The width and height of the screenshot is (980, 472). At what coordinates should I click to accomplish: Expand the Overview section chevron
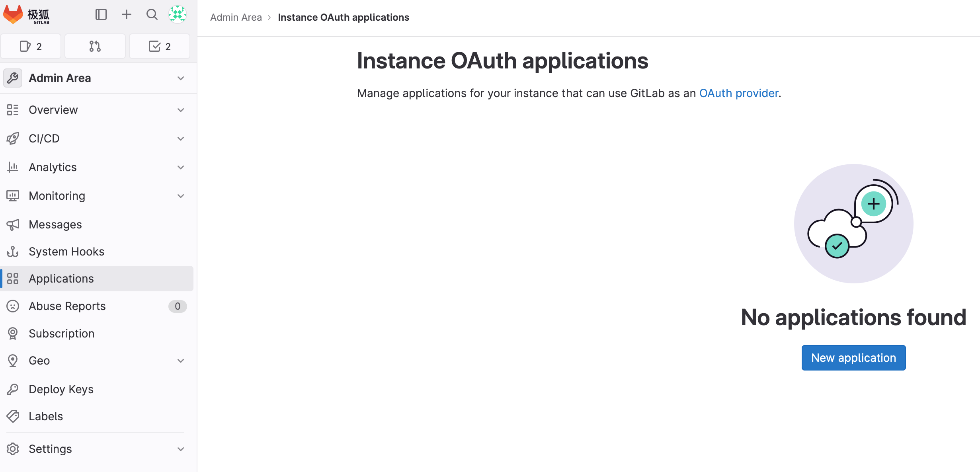point(181,110)
